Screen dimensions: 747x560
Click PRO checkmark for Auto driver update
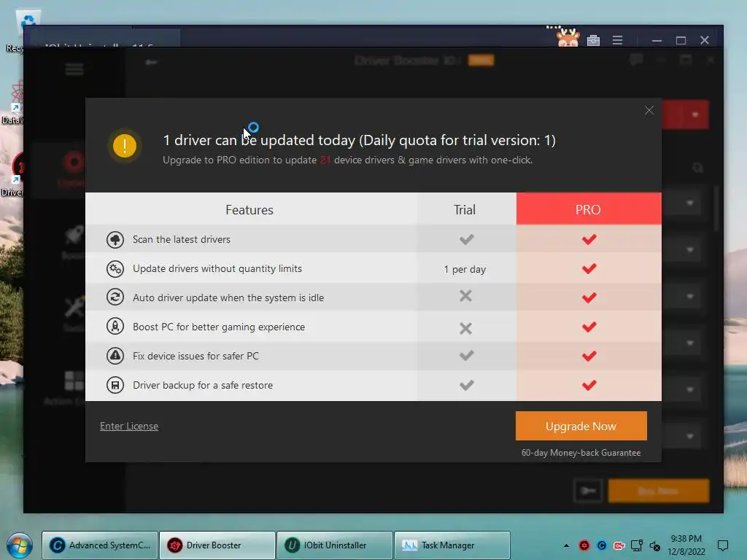point(589,297)
